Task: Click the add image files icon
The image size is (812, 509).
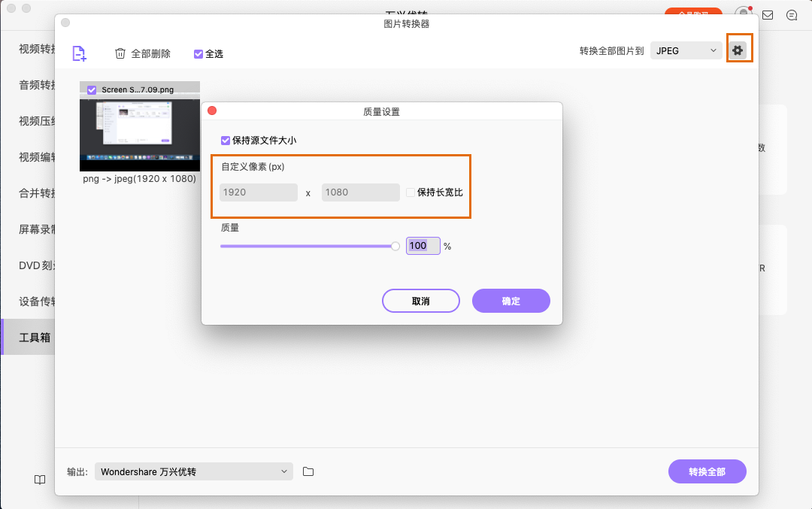Action: pos(78,53)
